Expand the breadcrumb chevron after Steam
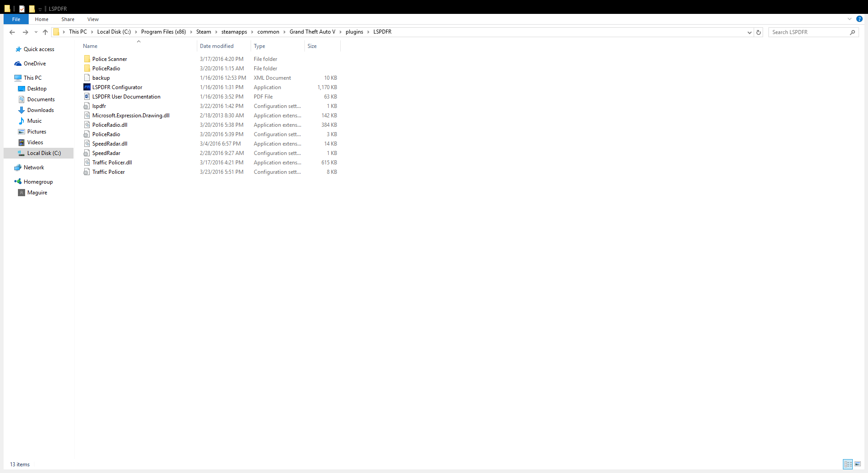The width and height of the screenshot is (868, 473). [216, 32]
